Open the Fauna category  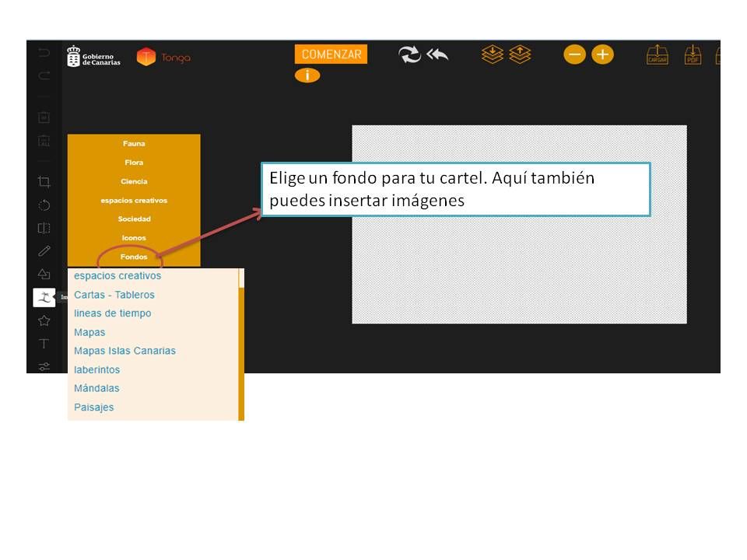pyautogui.click(x=134, y=144)
